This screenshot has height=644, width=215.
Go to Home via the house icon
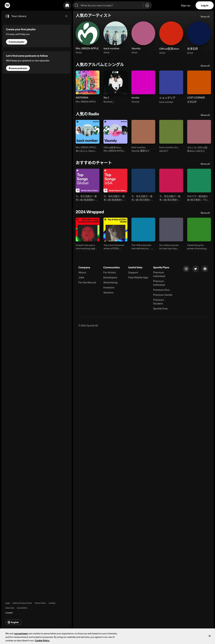point(67,5)
